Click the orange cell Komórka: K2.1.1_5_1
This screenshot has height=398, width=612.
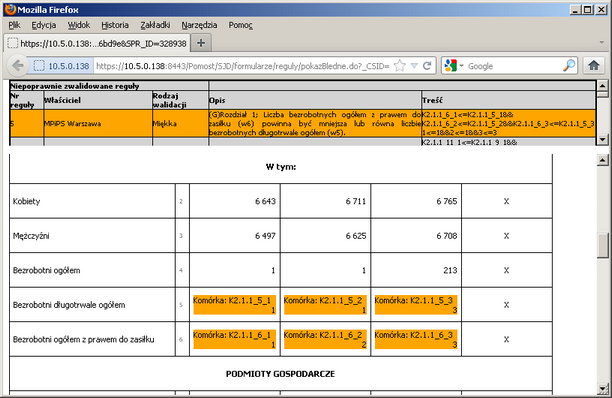(235, 305)
